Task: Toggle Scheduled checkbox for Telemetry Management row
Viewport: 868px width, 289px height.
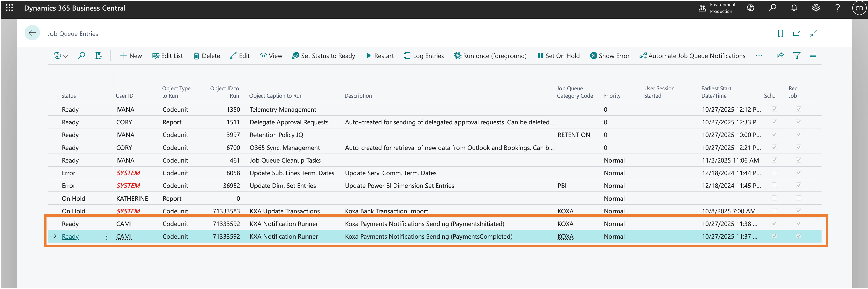Action: click(774, 109)
